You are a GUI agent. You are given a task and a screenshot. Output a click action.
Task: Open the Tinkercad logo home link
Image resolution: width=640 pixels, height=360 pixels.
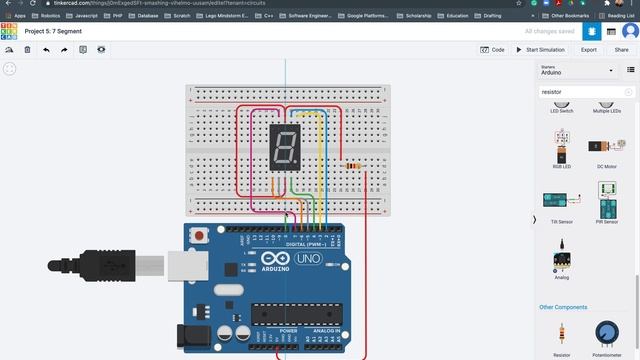9,31
